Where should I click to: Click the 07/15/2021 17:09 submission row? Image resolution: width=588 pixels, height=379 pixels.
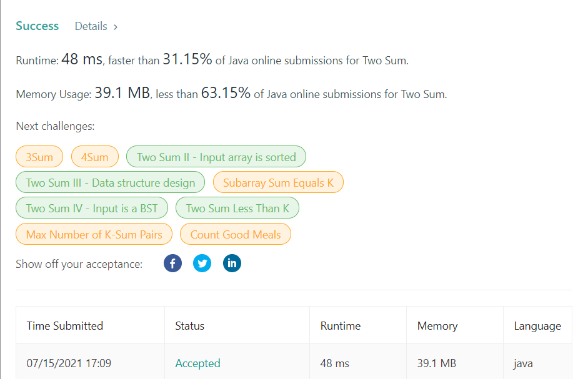[x=69, y=363]
